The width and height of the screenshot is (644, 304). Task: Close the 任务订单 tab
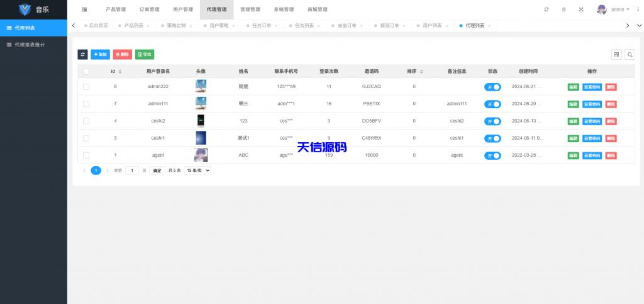coord(277,26)
